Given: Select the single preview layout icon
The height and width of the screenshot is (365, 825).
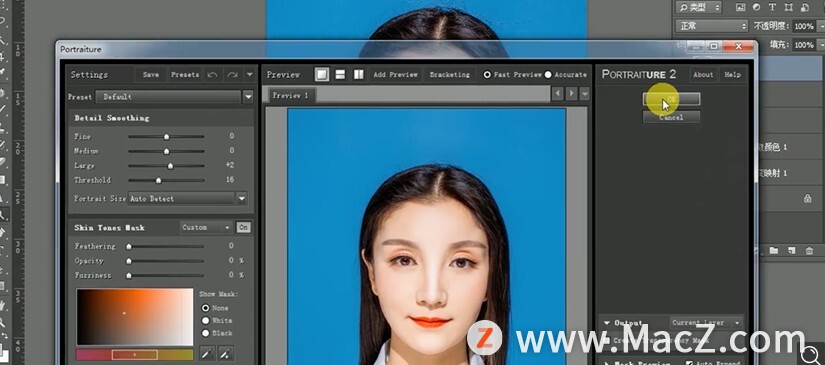Looking at the screenshot, I should click(x=321, y=75).
